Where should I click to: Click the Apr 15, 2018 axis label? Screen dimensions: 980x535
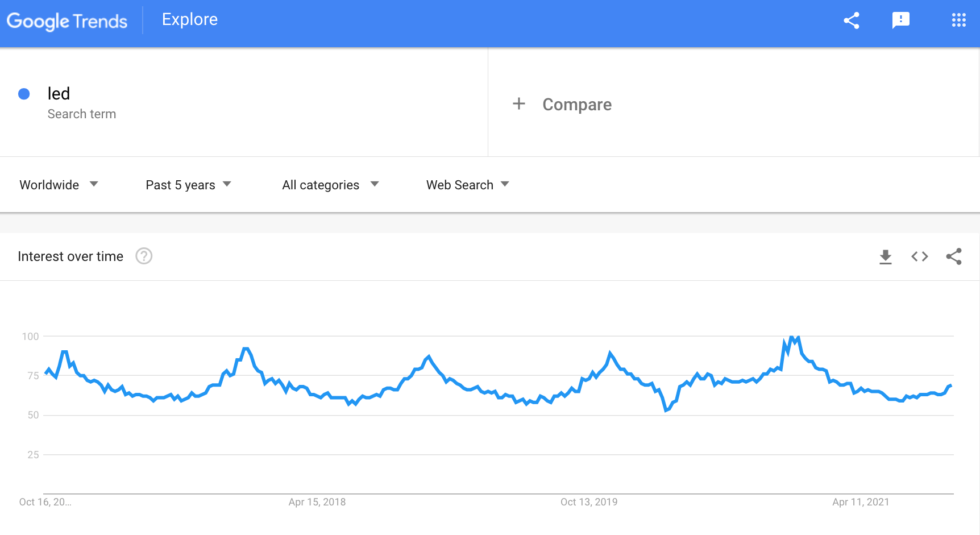[317, 502]
